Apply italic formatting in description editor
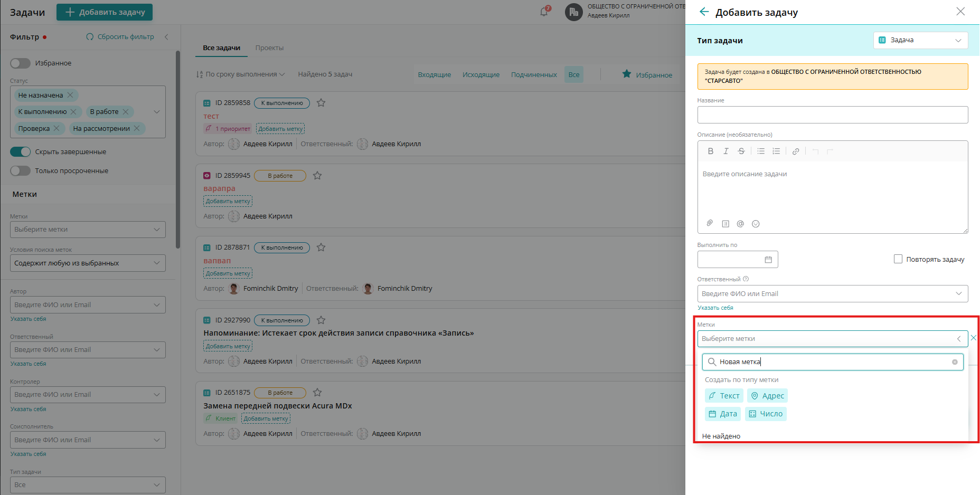980x495 pixels. (x=725, y=151)
